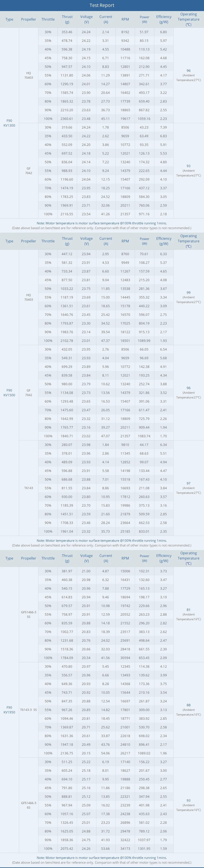Image resolution: width=204 pixels, height=868 pixels.
Task: Click thrust value 2360.61
Action: pyautogui.click(x=67, y=119)
